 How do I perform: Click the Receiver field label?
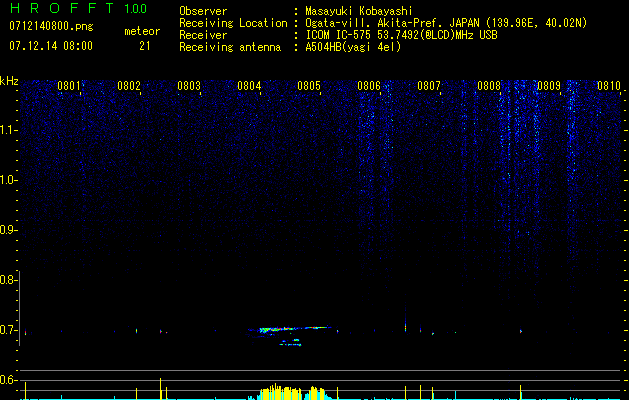[203, 35]
